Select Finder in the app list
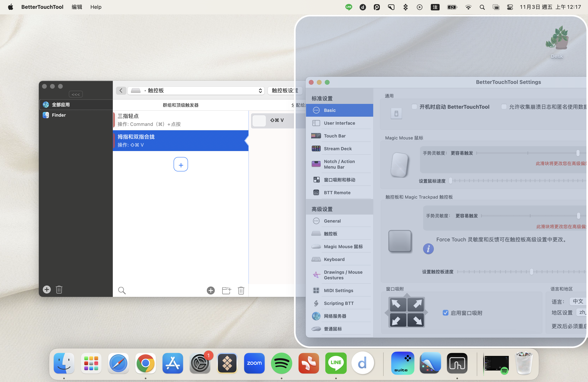This screenshot has height=382, width=588. pos(76,115)
